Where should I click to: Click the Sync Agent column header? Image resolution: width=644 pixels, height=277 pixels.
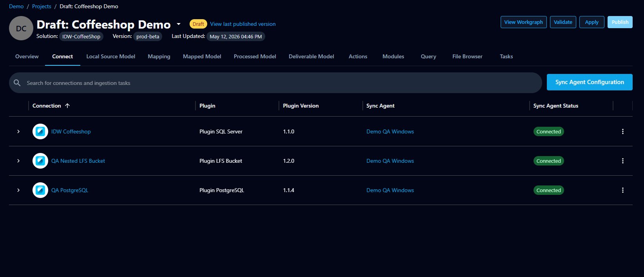click(x=380, y=106)
